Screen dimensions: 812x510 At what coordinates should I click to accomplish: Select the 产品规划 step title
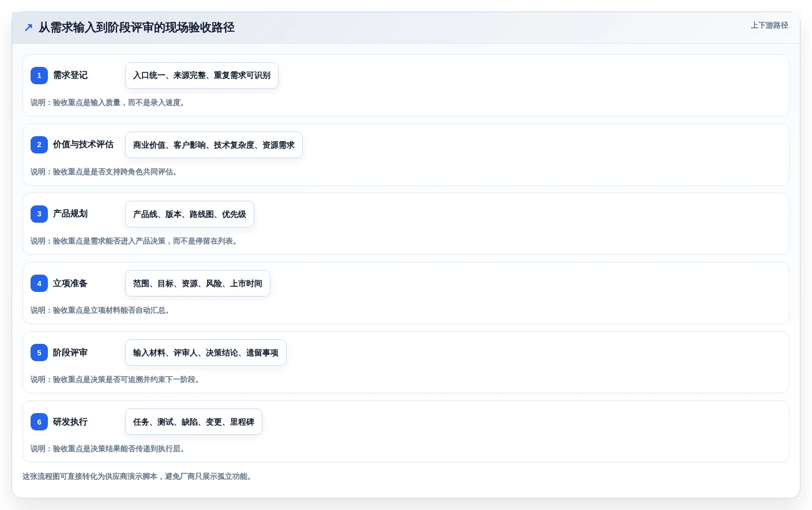point(70,213)
